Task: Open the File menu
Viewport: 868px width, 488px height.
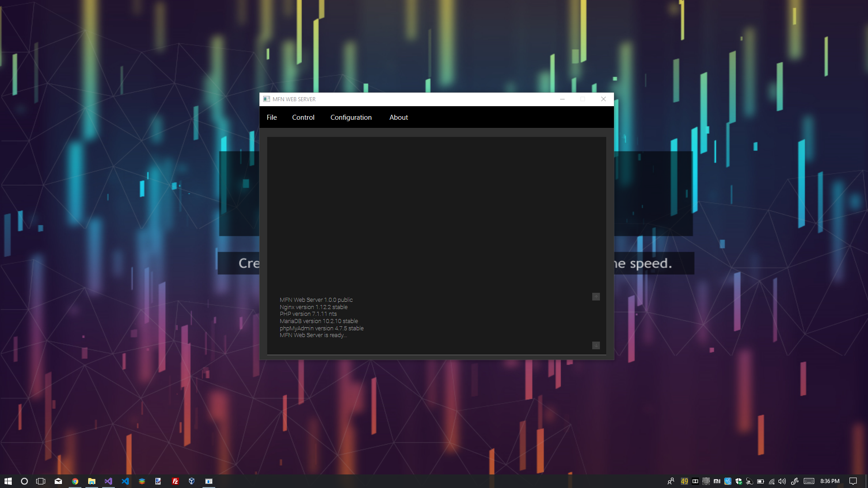Action: pos(272,117)
